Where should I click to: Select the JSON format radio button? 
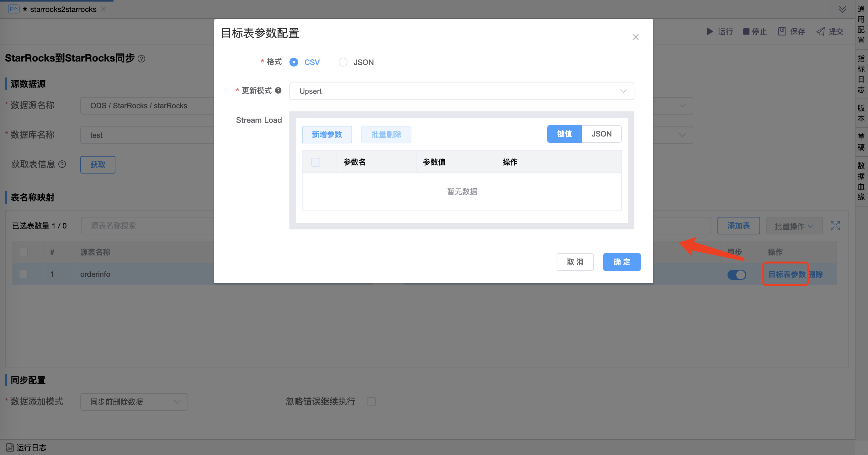click(343, 62)
